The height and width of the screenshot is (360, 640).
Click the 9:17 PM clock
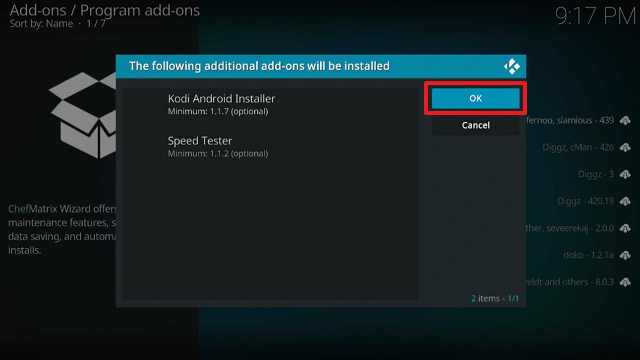[x=595, y=16]
